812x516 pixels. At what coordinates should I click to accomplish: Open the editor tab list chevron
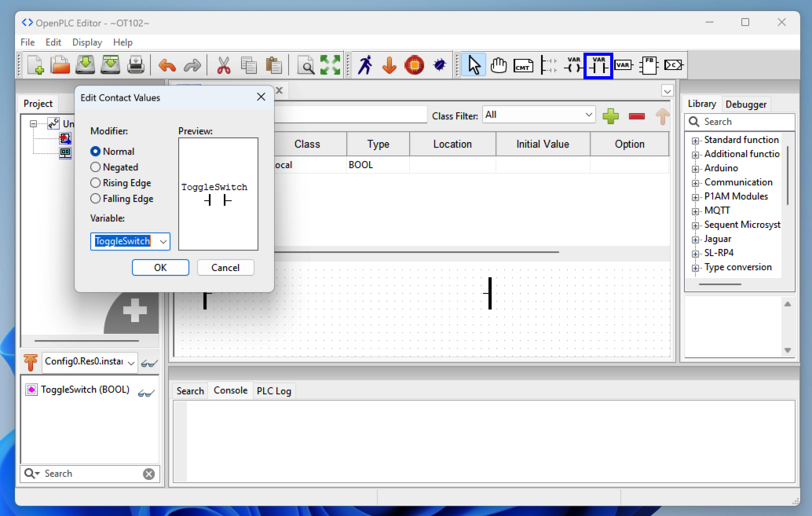coord(667,90)
